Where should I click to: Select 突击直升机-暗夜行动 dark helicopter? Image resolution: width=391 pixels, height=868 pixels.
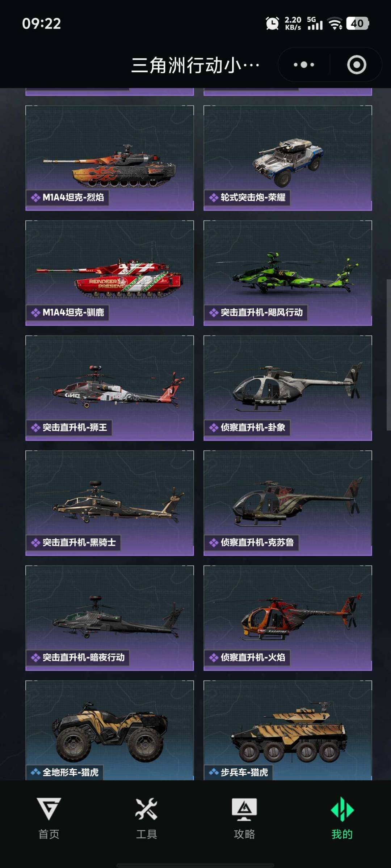pyautogui.click(x=110, y=618)
